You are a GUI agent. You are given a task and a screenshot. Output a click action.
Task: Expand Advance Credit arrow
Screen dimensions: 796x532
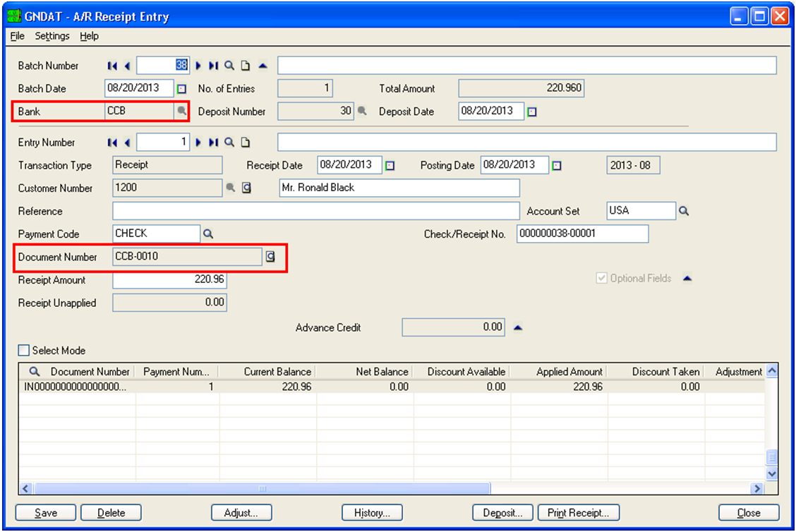[518, 327]
